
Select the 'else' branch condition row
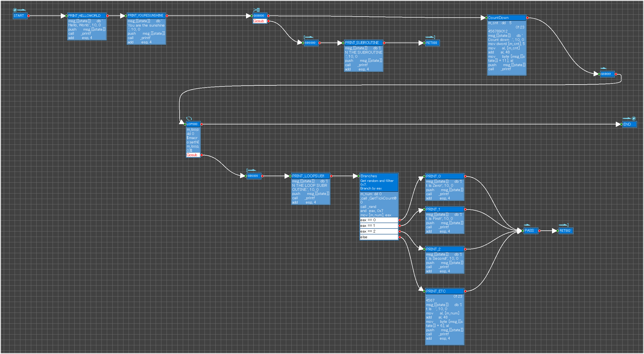click(x=379, y=237)
